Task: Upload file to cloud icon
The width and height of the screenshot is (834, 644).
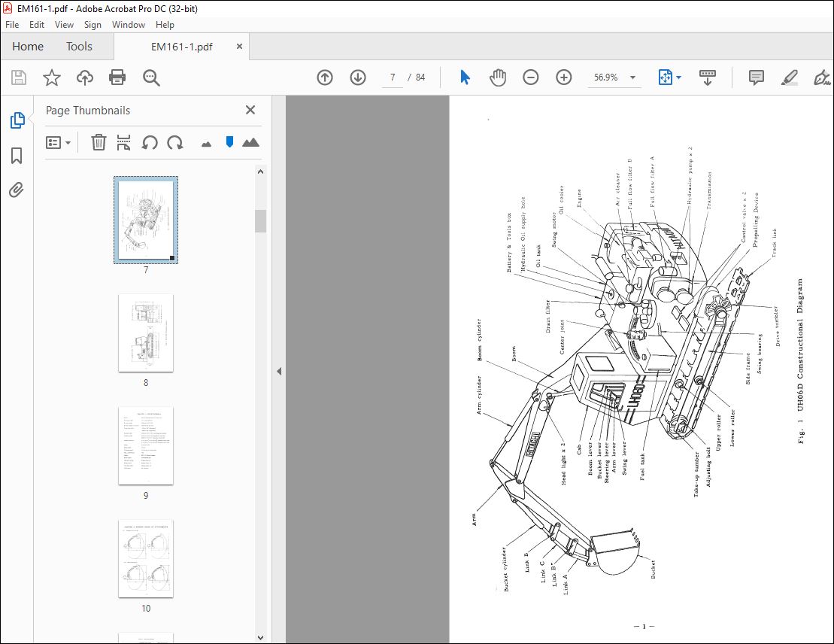Action: coord(84,77)
